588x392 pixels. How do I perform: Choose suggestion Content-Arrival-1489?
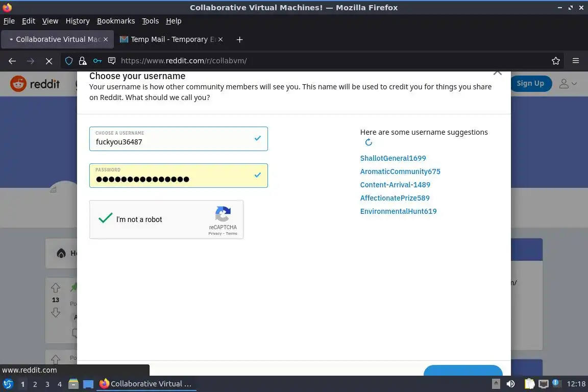(x=395, y=185)
